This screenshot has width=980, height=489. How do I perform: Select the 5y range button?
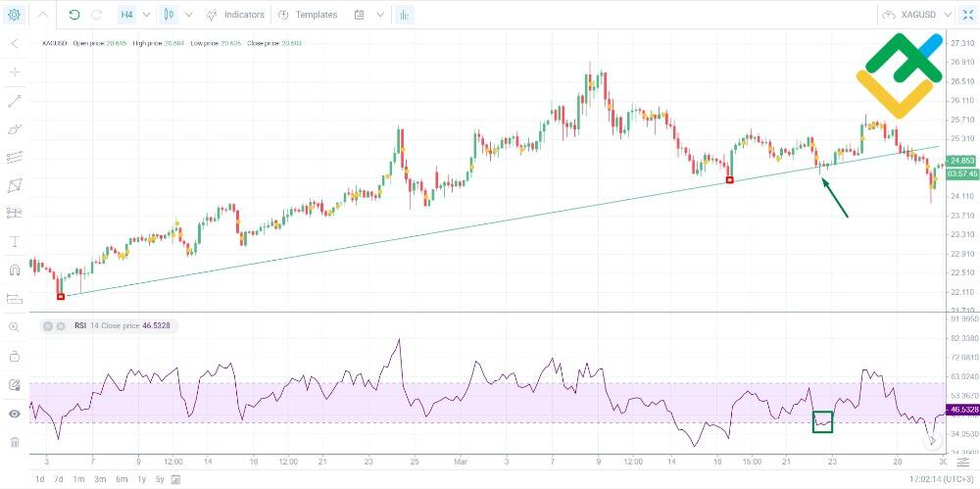(160, 479)
